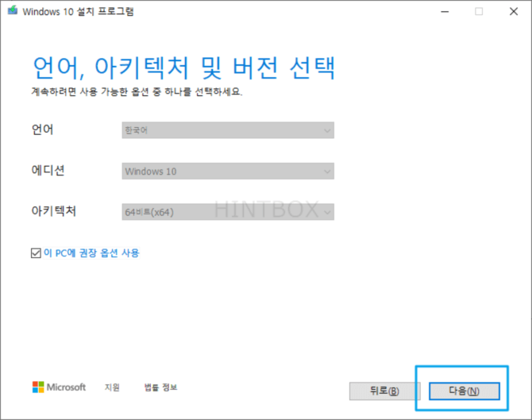
Task: Click the 다음(N) button
Action: (x=465, y=391)
